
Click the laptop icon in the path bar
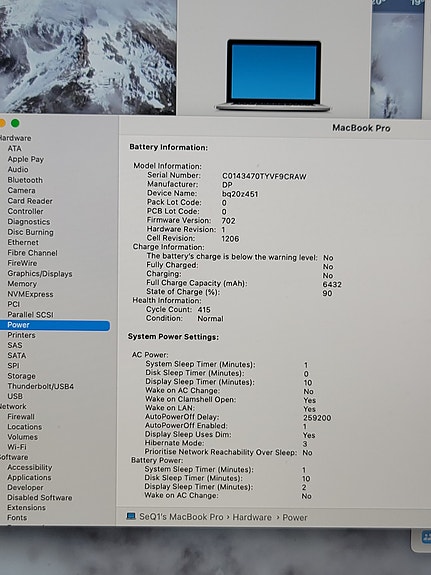click(x=131, y=516)
